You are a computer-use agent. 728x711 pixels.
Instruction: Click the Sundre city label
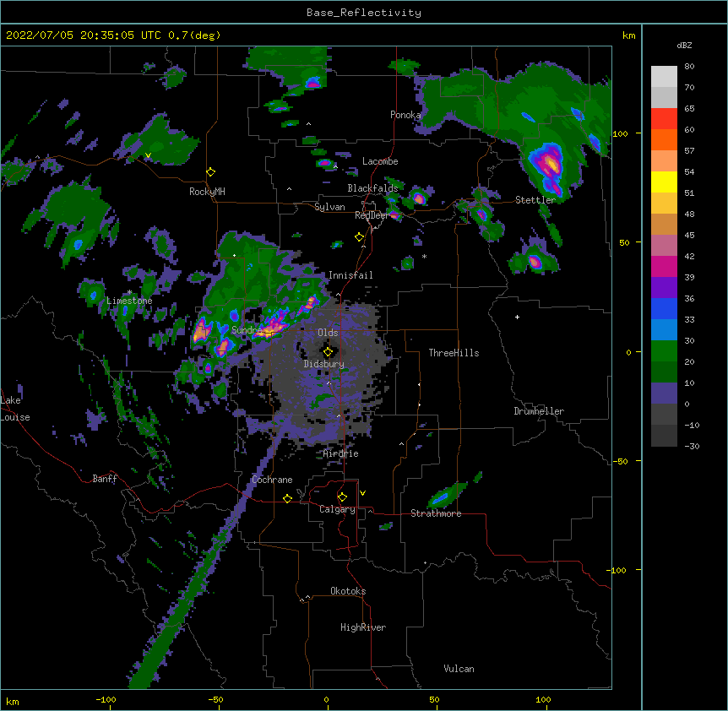click(x=247, y=330)
